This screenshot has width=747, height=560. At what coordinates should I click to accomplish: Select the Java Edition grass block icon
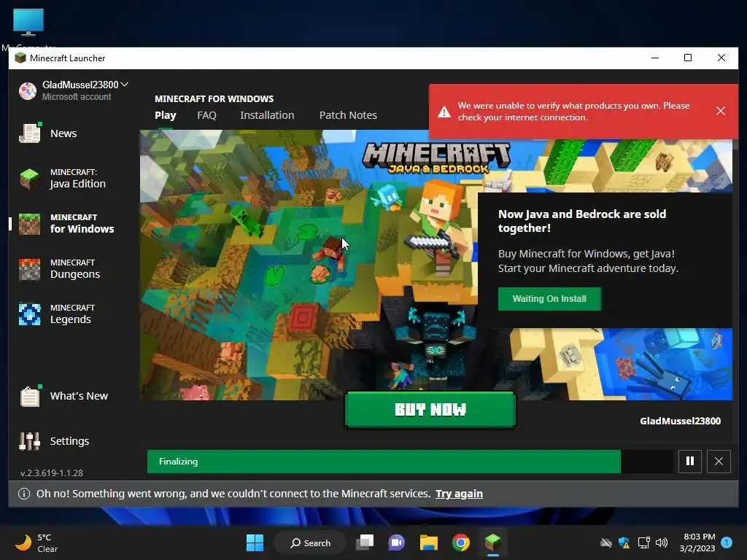pos(29,178)
